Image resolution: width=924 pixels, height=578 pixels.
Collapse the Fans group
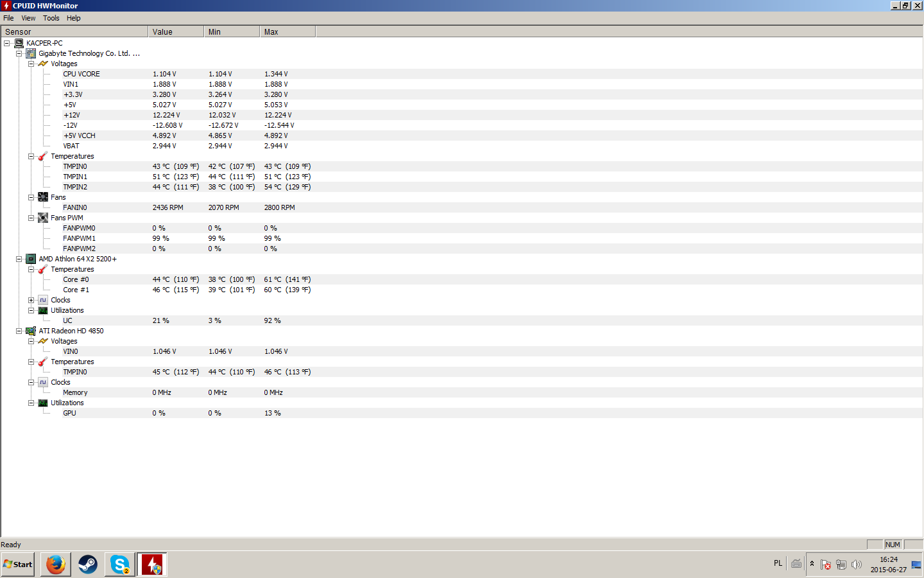click(x=31, y=197)
